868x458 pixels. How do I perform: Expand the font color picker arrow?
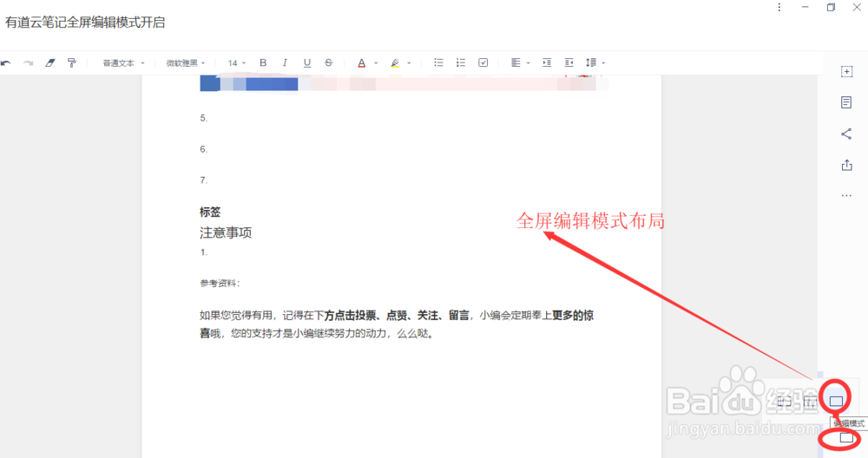click(376, 63)
